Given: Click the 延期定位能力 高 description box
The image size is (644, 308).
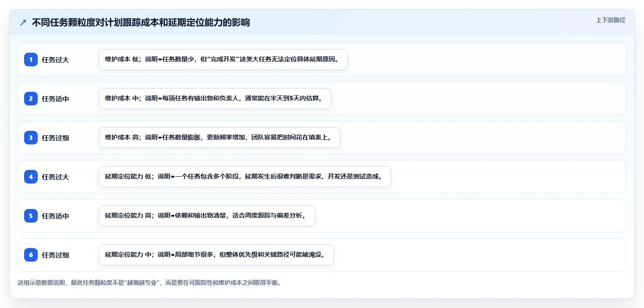Looking at the screenshot, I should [207, 216].
